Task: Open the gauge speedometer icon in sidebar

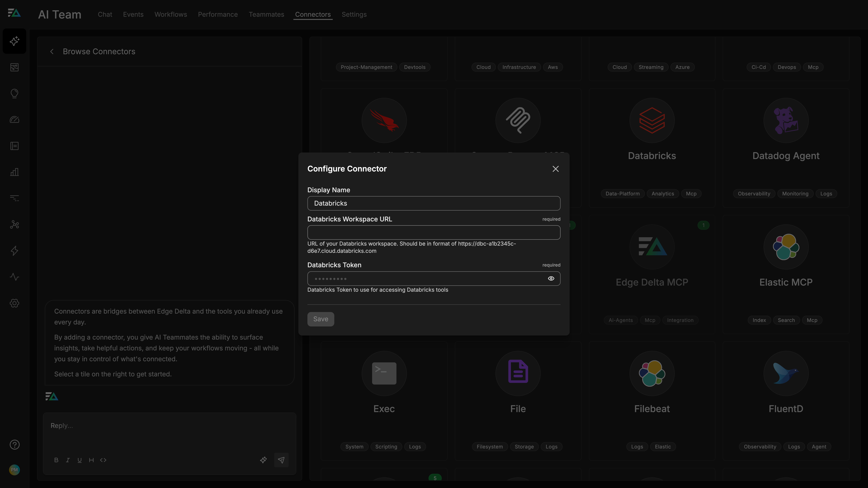Action: (14, 120)
